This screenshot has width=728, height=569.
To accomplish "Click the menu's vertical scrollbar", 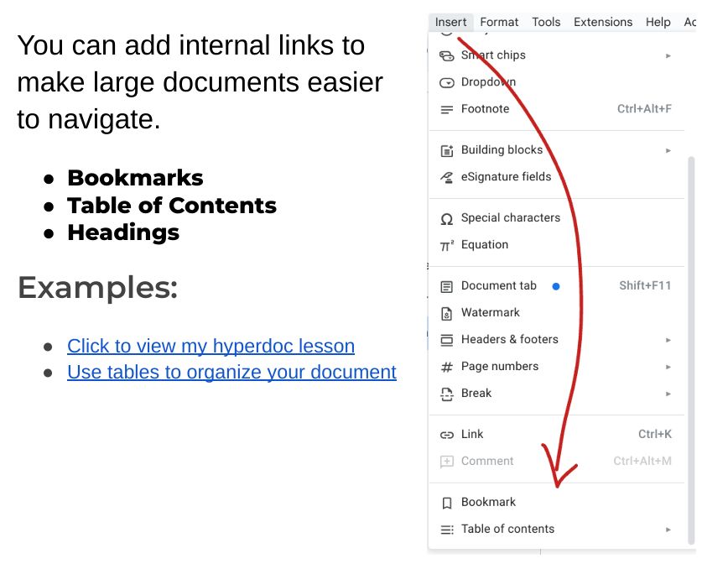I will [691, 350].
